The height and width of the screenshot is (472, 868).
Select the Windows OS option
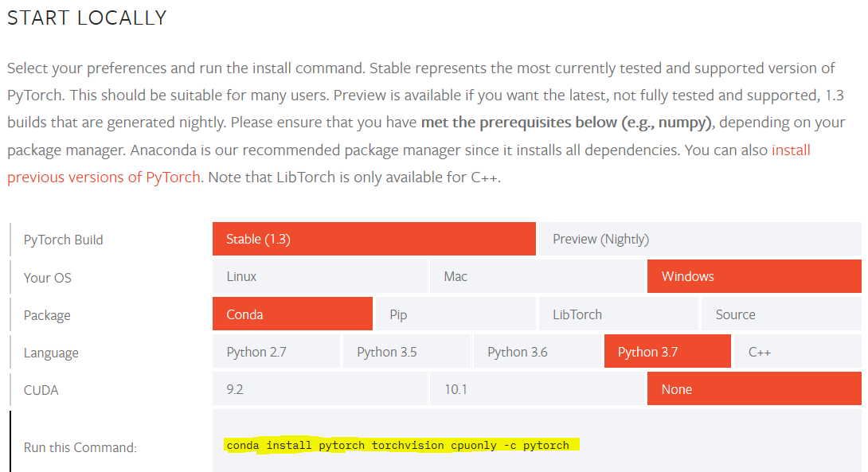coord(753,276)
